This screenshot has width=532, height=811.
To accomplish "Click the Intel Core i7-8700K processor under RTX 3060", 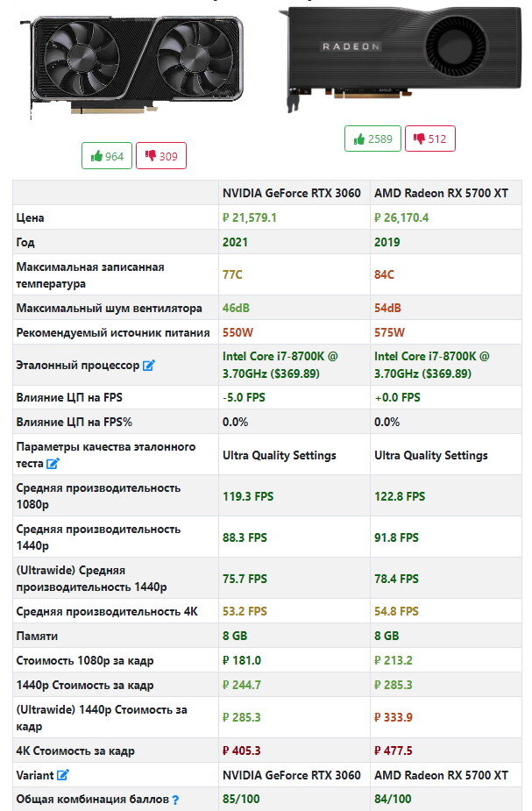I will click(280, 365).
